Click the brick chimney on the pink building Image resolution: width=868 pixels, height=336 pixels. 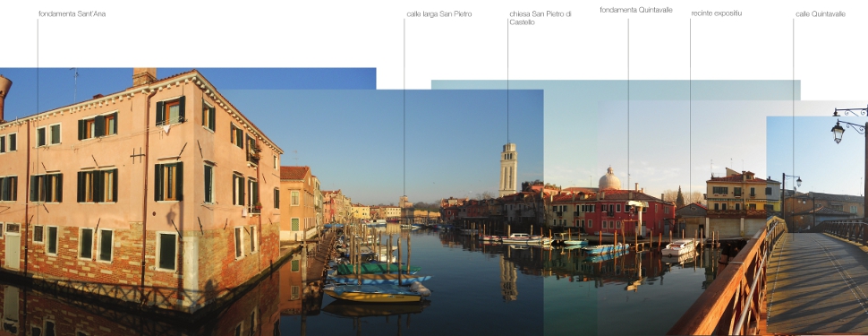(x=144, y=76)
